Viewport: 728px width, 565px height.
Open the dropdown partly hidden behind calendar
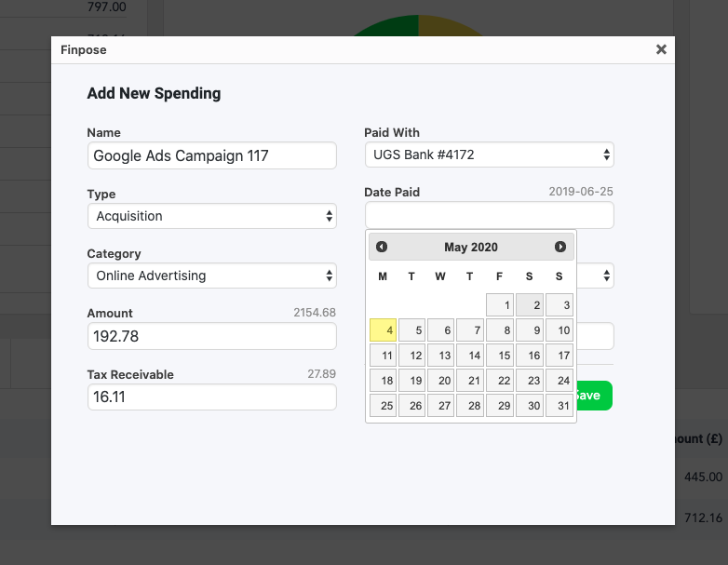[595, 276]
